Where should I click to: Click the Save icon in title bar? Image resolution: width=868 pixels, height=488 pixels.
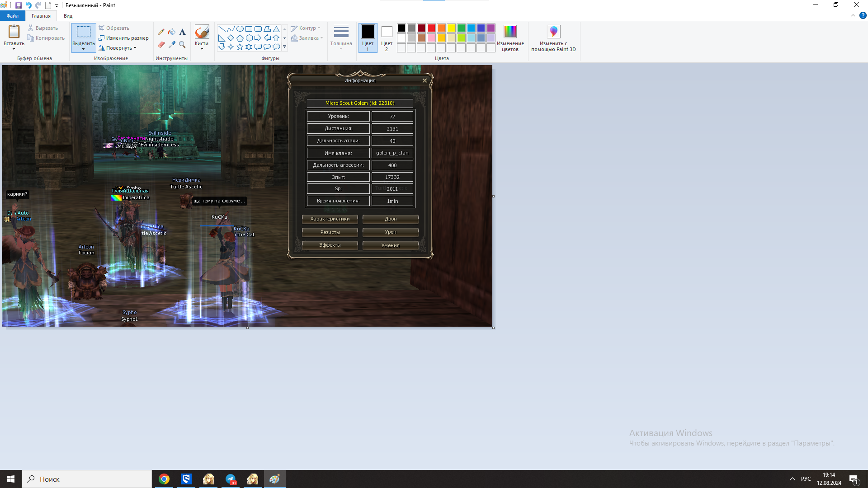19,5
